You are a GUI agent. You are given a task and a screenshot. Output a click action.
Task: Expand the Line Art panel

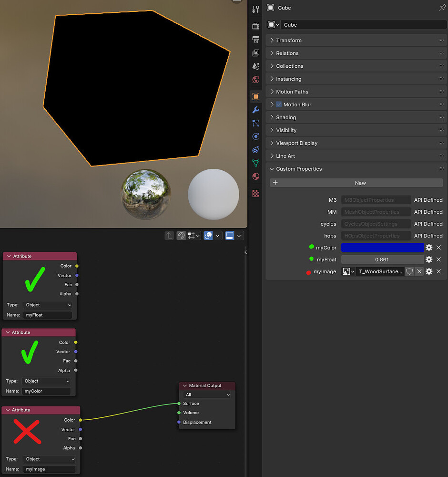[356, 156]
